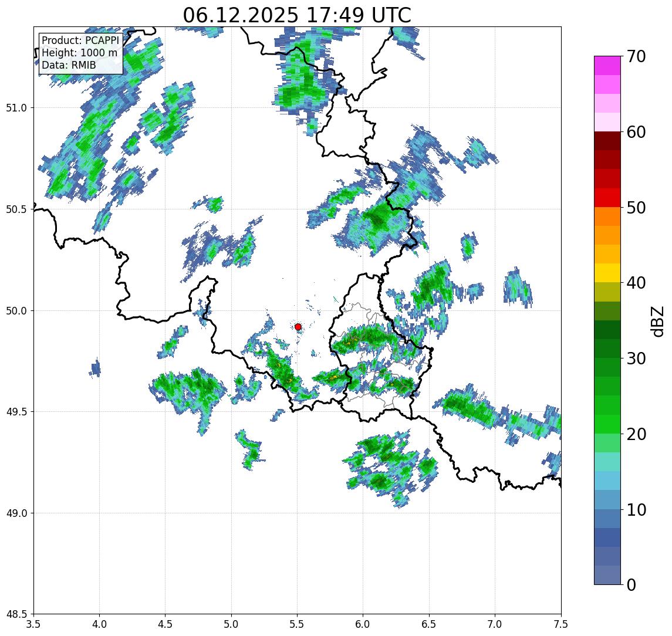Click the latitude axis label 50.0

coord(16,311)
